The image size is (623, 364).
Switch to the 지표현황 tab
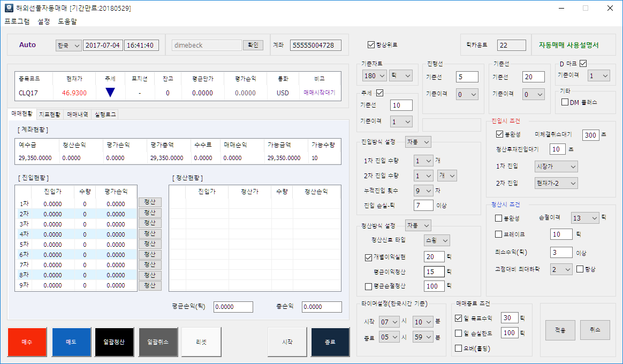coord(50,115)
